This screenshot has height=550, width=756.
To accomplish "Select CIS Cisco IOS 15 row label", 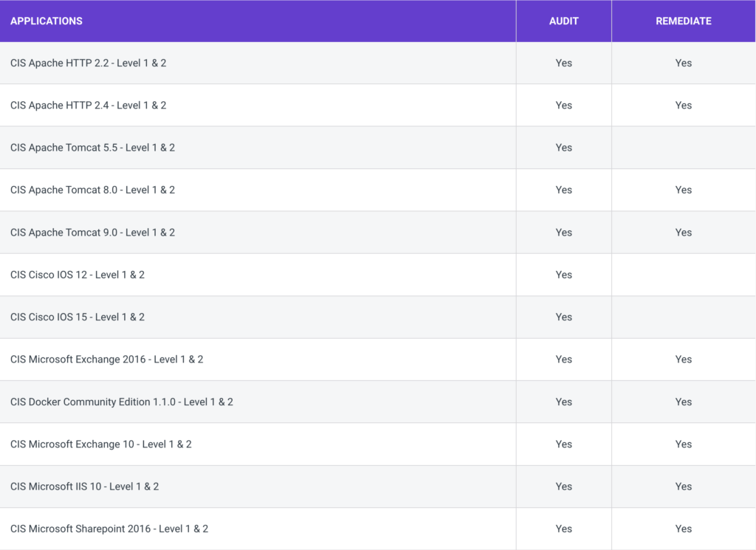I will [77, 317].
